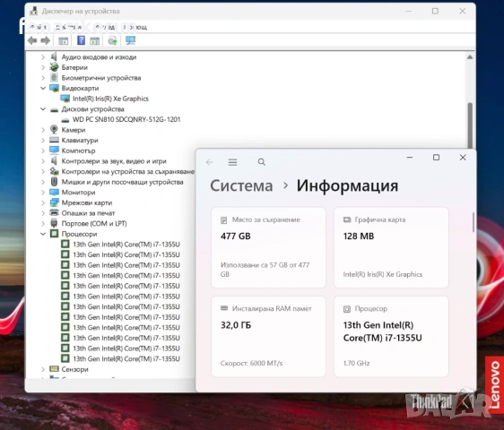Open the Помощ menu
The height and width of the screenshot is (430, 504).
click(135, 27)
